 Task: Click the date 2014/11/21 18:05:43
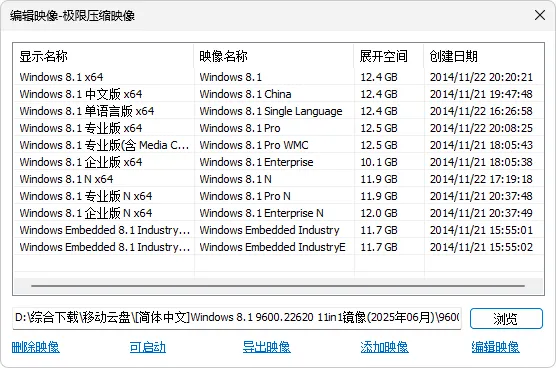click(481, 145)
